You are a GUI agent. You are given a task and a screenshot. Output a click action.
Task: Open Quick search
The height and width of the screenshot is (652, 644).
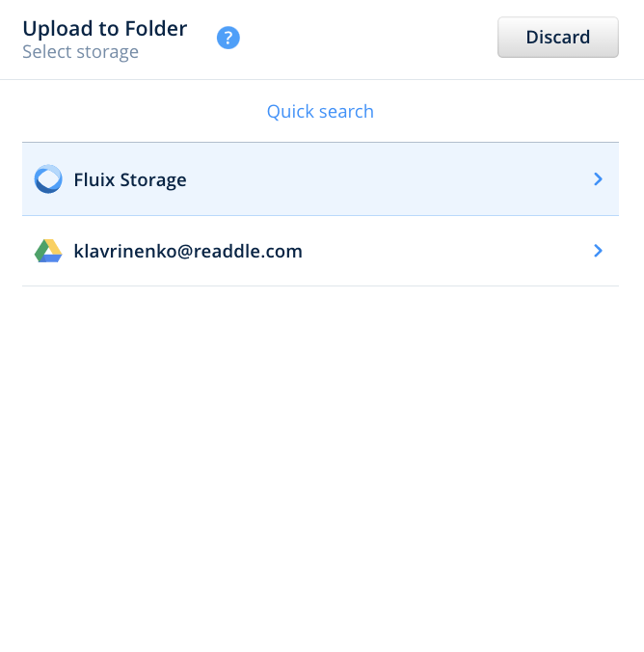[320, 112]
